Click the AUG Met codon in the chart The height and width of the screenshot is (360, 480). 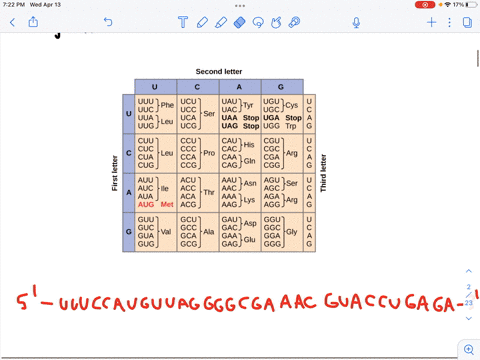click(x=156, y=204)
